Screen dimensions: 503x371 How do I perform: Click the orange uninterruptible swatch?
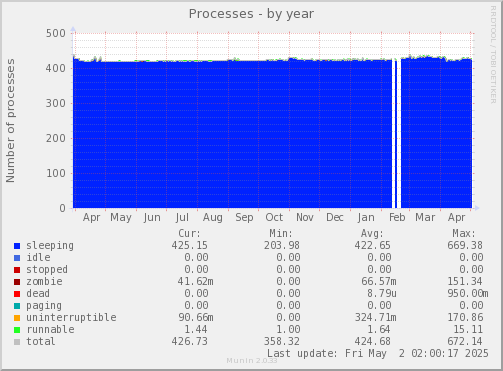point(17,318)
